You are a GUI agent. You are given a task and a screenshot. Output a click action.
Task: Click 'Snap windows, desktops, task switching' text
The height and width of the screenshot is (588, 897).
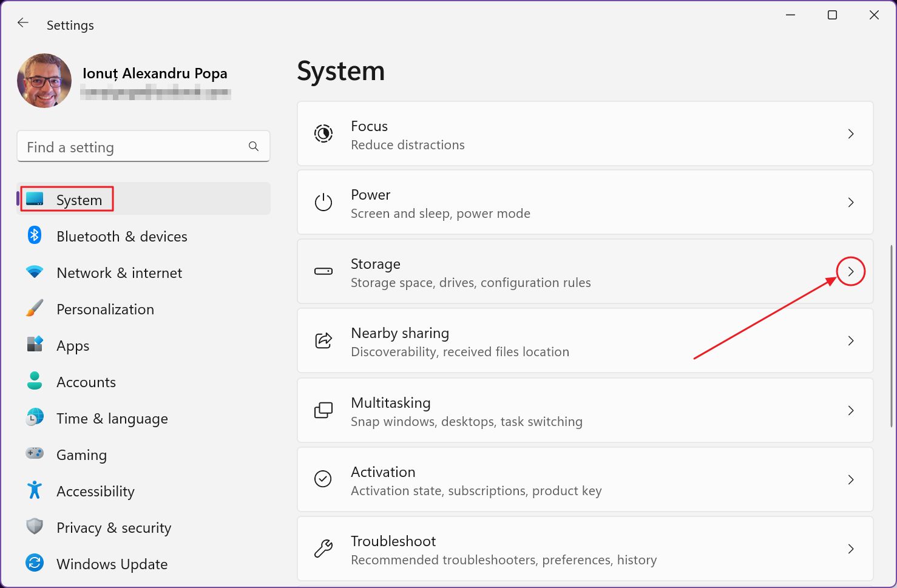click(467, 421)
